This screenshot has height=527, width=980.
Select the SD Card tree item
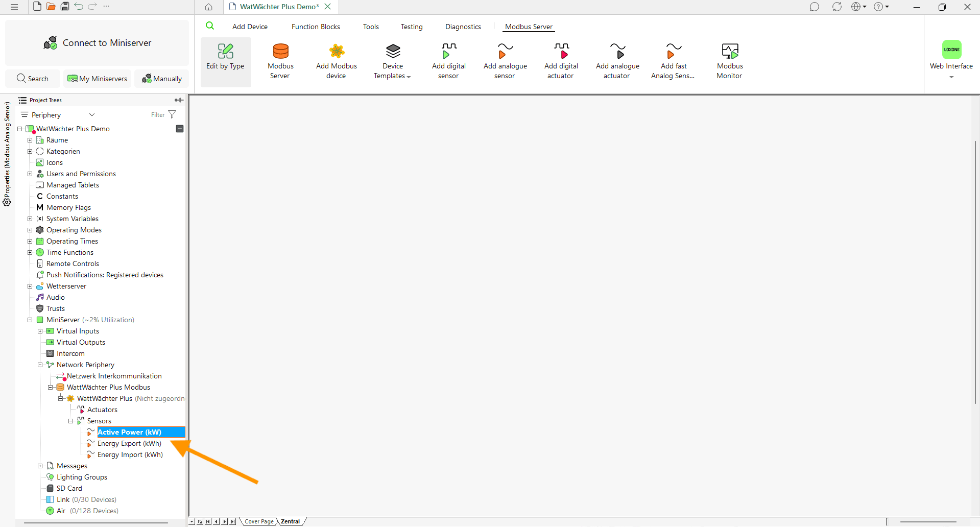(x=69, y=488)
